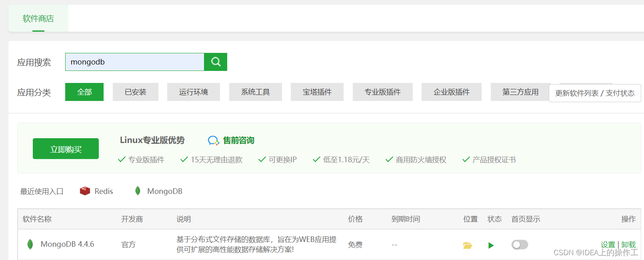Click the MongoDB leaf icon in recent entries
This screenshot has height=260, width=644.
coord(138,191)
